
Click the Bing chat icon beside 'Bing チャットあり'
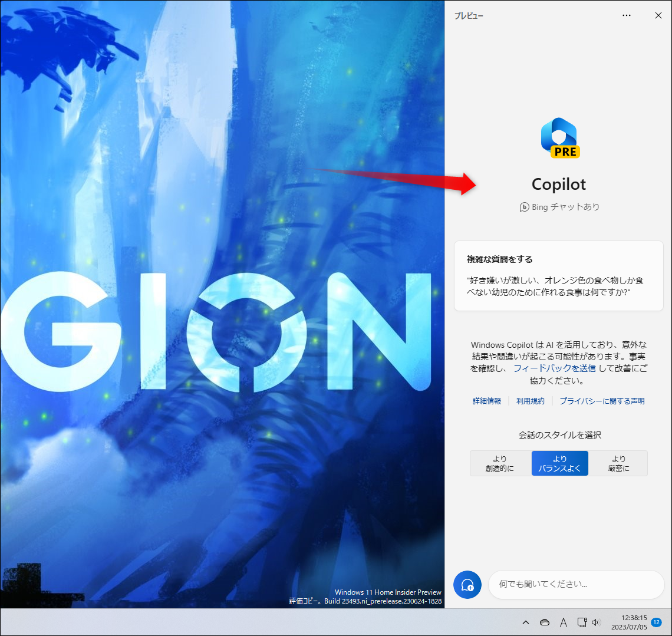tap(524, 207)
